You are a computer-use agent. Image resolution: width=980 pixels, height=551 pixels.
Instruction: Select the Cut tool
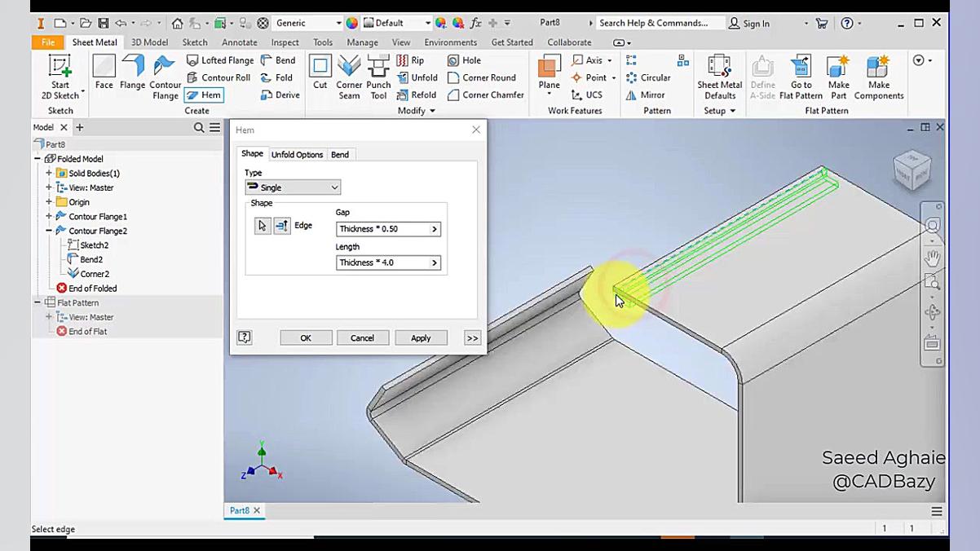pyautogui.click(x=320, y=73)
